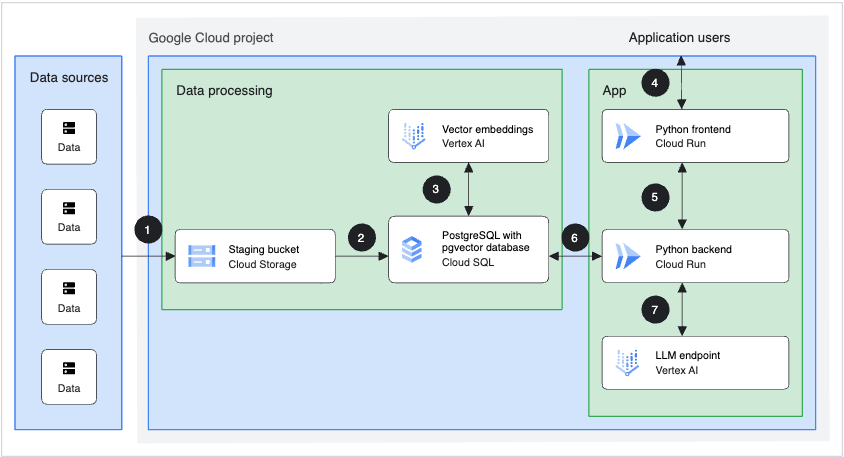
Task: Click the 'Staging bucket' text
Action: [264, 250]
